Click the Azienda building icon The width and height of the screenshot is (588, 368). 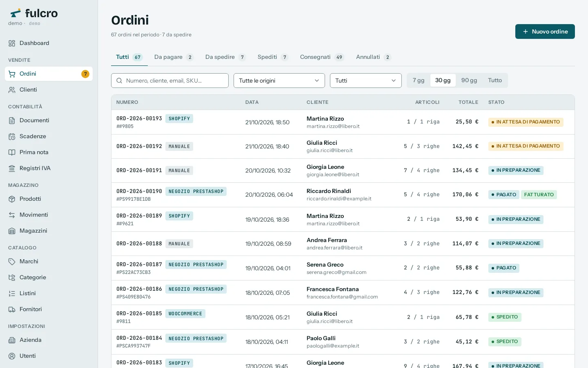coord(12,340)
